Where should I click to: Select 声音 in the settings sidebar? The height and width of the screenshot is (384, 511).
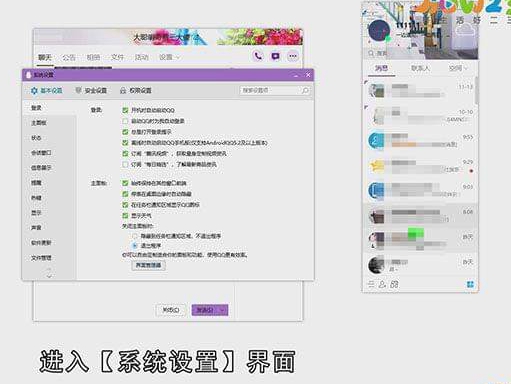click(x=36, y=228)
